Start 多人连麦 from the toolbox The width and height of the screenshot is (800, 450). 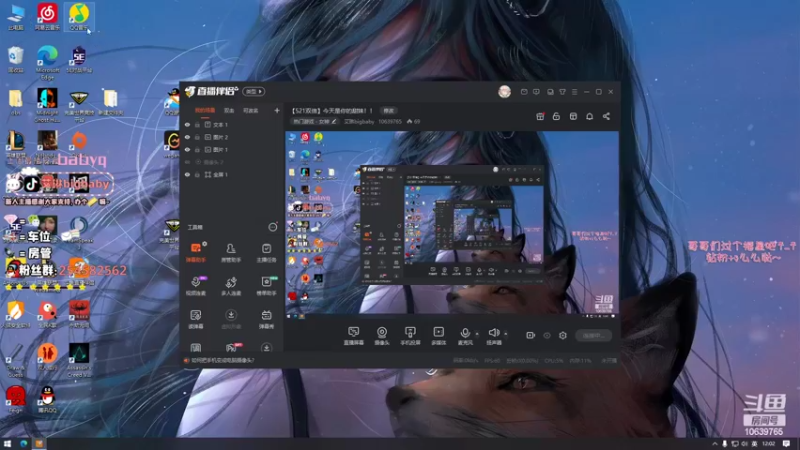point(231,286)
